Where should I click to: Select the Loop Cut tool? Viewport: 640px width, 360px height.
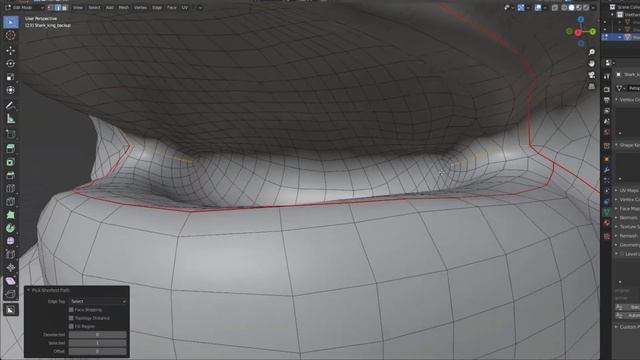11,189
